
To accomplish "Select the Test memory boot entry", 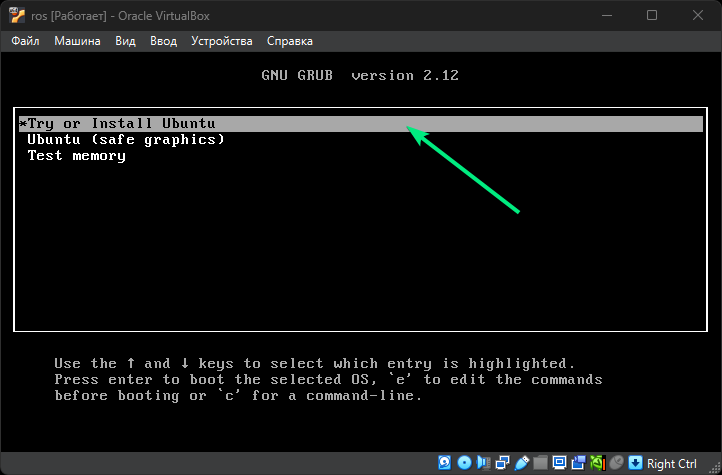I will 76,156.
